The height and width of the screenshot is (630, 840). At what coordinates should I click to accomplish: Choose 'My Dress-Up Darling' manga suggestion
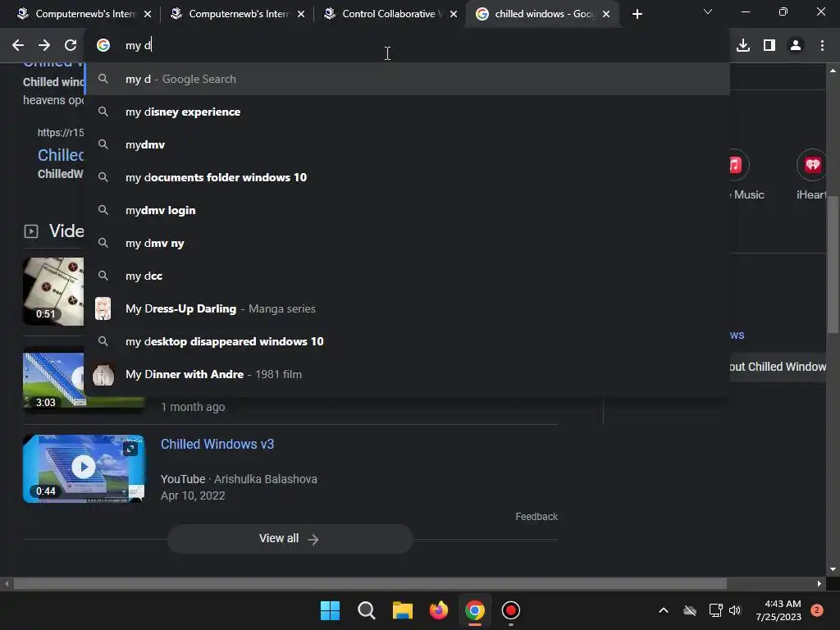(x=407, y=308)
